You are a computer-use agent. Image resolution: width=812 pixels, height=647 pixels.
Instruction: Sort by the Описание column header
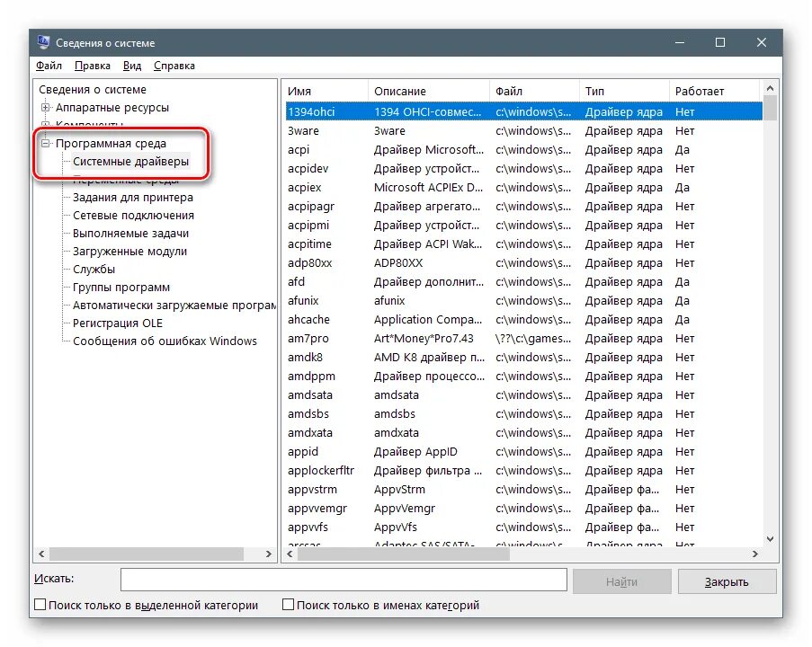[429, 91]
